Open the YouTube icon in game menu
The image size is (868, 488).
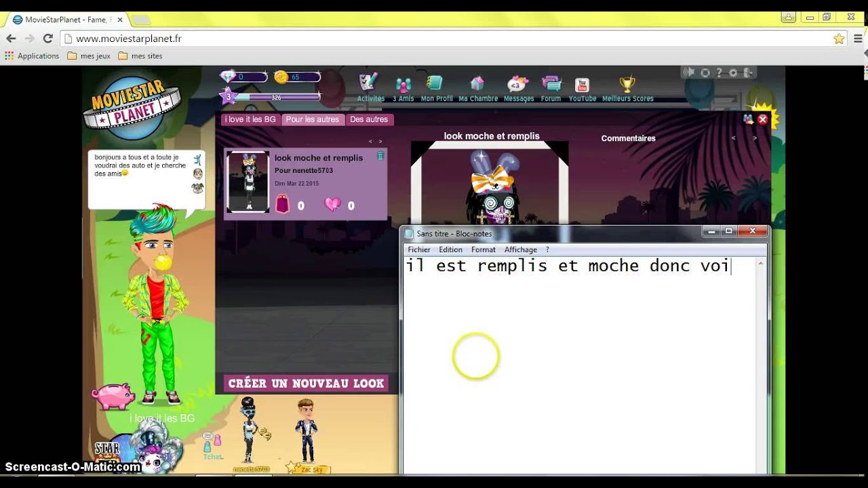(x=582, y=85)
